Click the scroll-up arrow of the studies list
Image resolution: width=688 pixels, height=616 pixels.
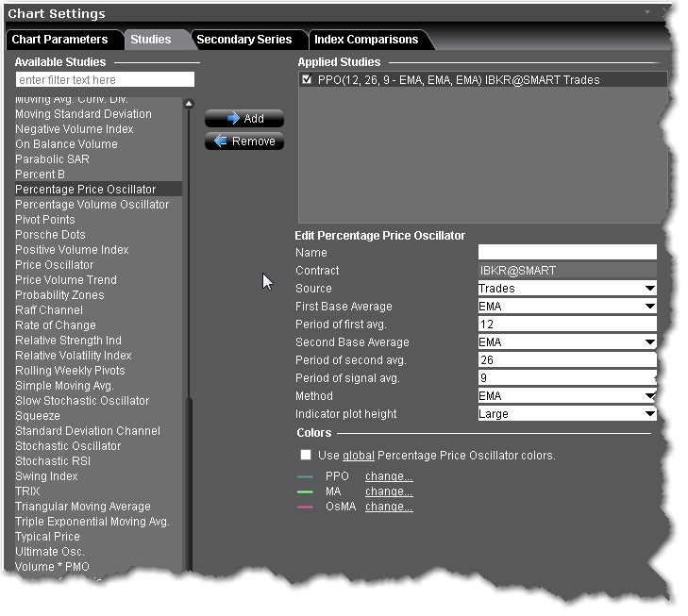(189, 104)
